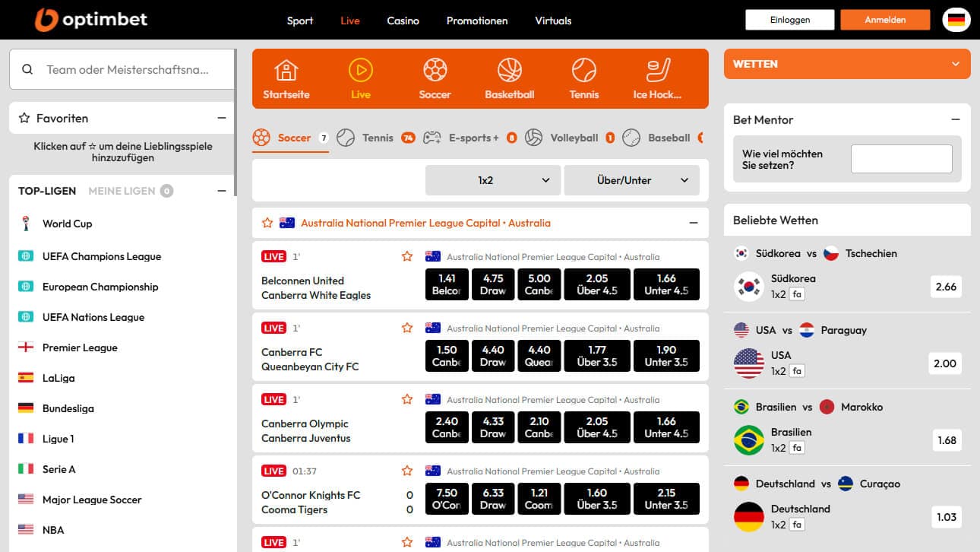Viewport: 980px width, 552px height.
Task: Go to Live in top navigation
Action: pos(350,21)
